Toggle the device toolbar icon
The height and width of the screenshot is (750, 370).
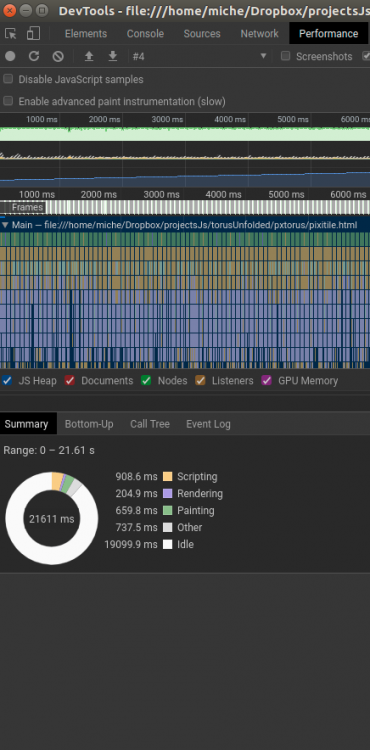[33, 33]
